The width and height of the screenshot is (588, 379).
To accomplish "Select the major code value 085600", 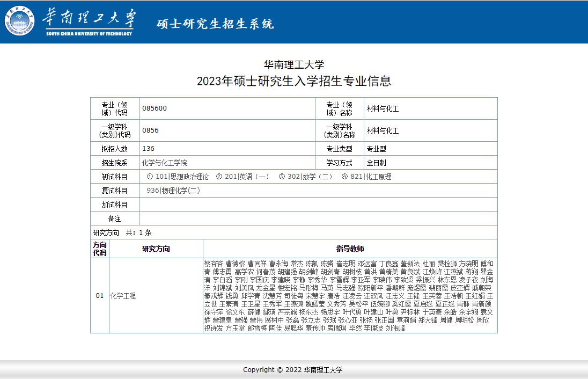I will 155,108.
